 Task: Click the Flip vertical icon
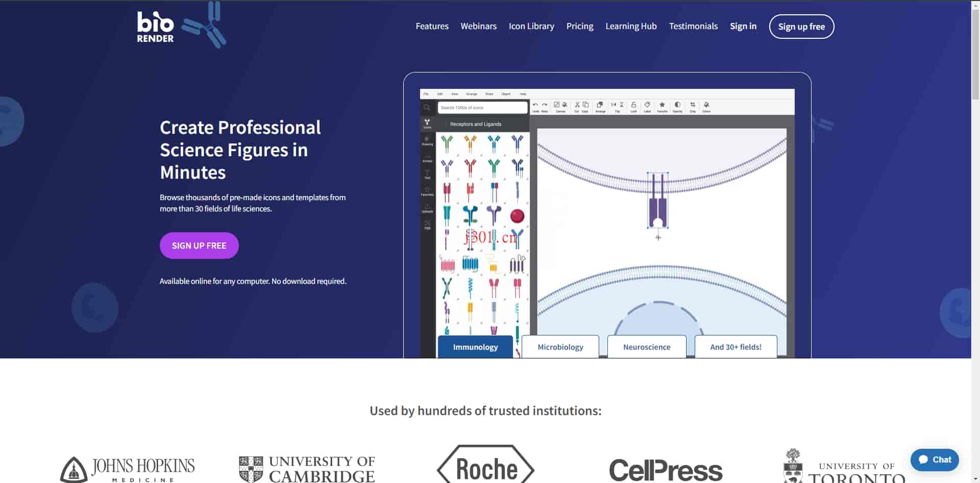(622, 105)
